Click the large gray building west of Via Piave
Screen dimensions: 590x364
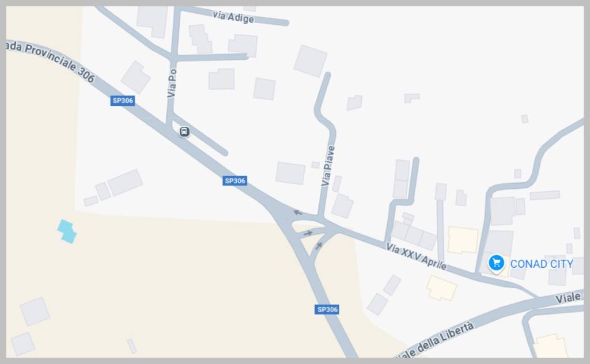point(290,173)
